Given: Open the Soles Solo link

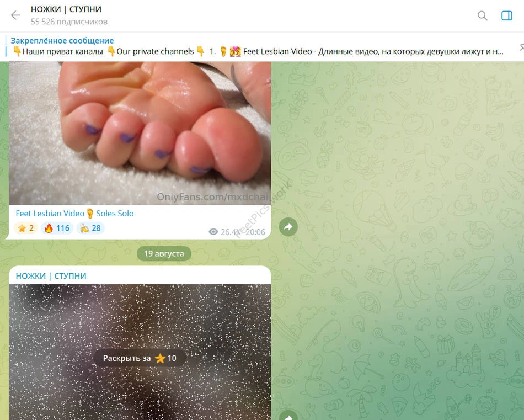Looking at the screenshot, I should click(115, 214).
